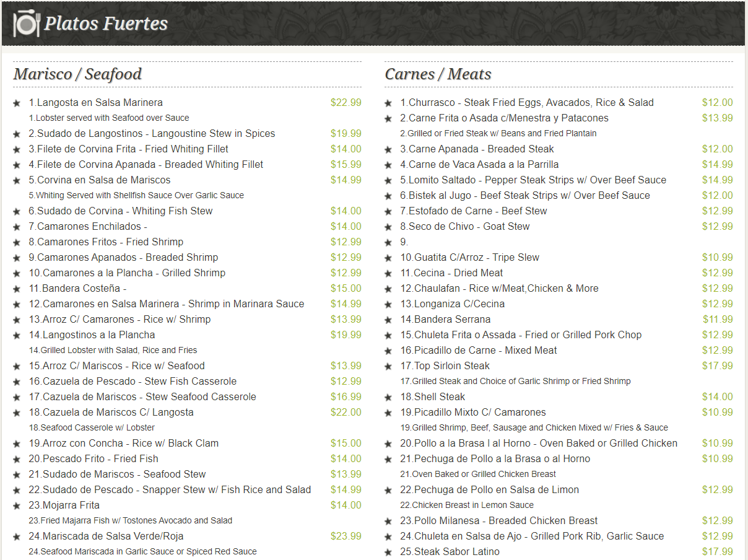Screen dimensions: 748x560
Task: Click Chaulafan rice with meat item
Action: [499, 288]
